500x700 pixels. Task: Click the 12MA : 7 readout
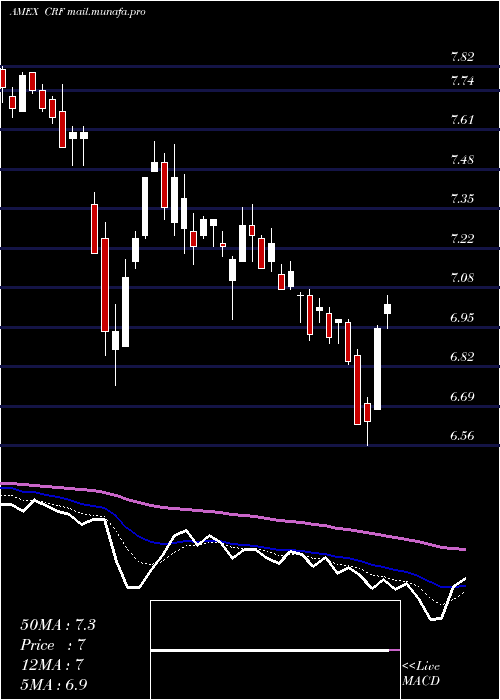pyautogui.click(x=52, y=665)
